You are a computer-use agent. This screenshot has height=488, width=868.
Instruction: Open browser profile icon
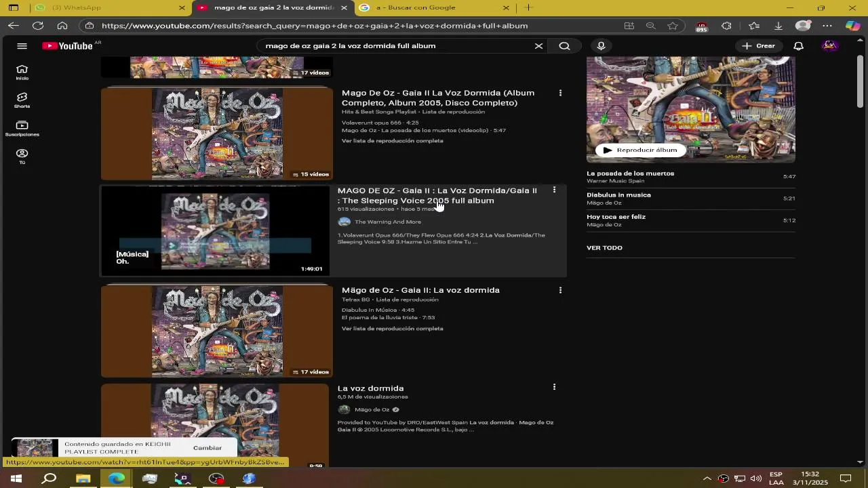(x=803, y=26)
